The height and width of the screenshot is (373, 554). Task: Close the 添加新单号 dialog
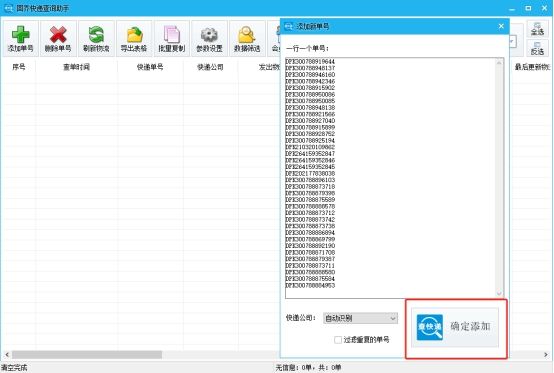501,26
